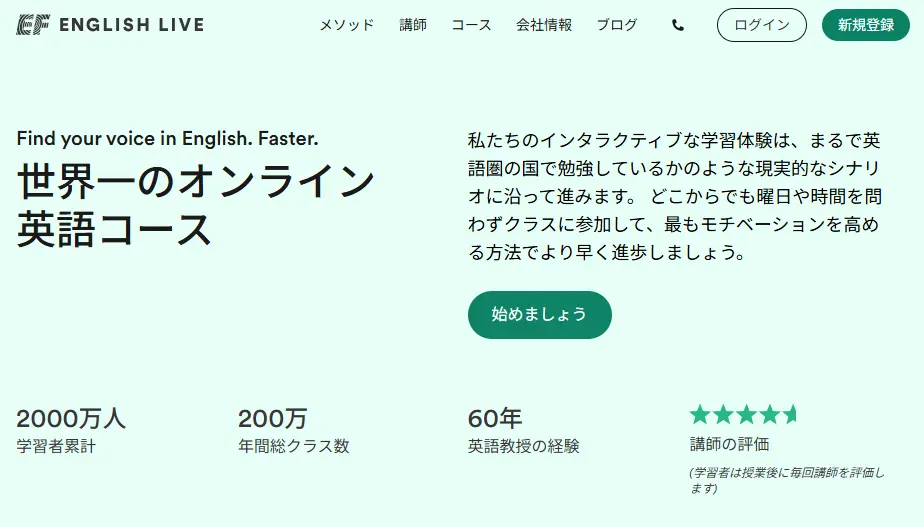Viewport: 924px width, 527px height.
Task: Click the 60年 teaching experience stat
Action: click(x=495, y=418)
